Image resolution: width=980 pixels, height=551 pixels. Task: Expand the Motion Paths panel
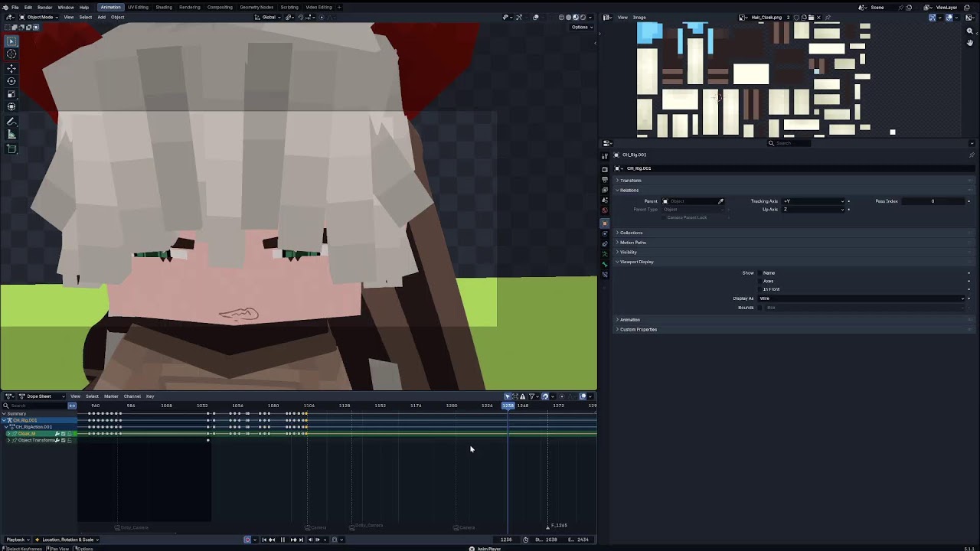[x=632, y=243]
